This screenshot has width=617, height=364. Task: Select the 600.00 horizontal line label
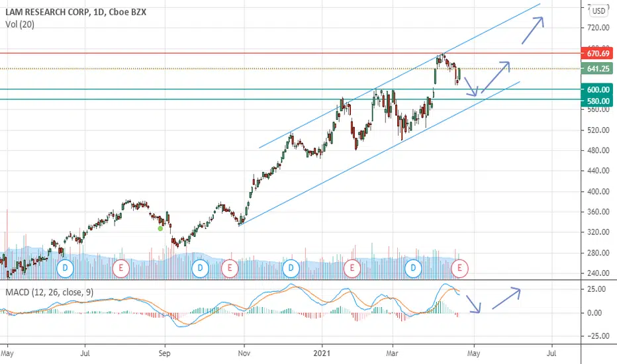click(x=598, y=90)
